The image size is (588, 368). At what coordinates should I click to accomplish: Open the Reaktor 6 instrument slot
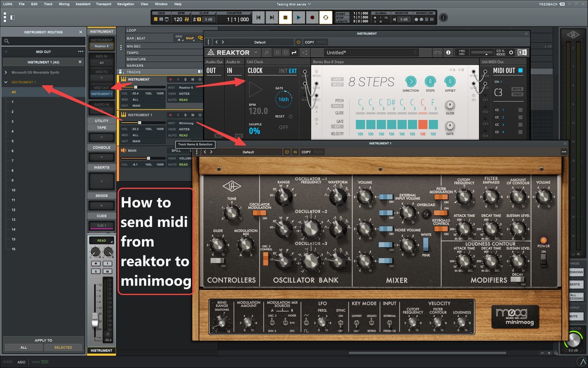pos(101,46)
